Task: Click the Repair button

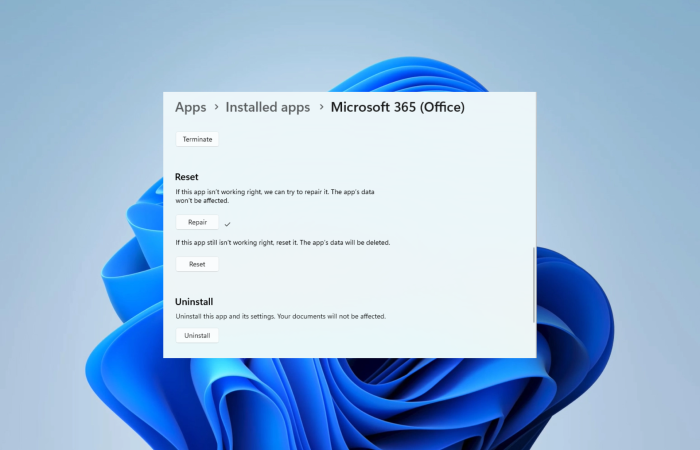Action: click(x=197, y=222)
